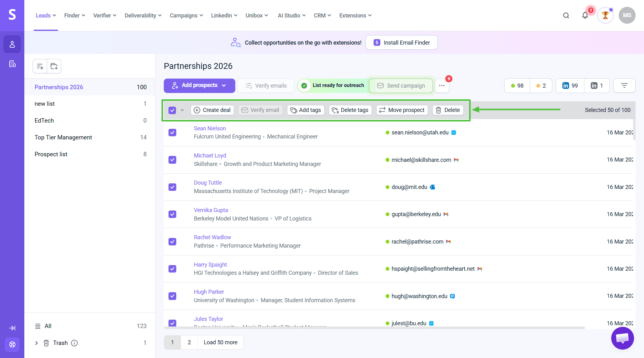Click the add folder icon
Screen dimensions: 644x358
(54, 66)
